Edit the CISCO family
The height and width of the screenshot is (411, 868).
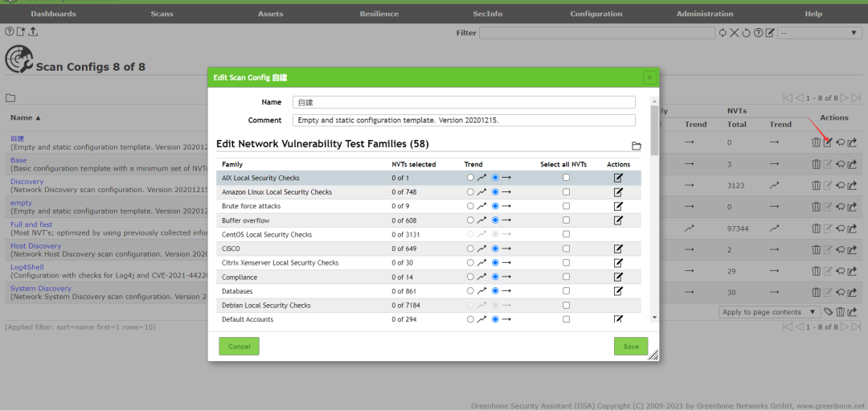coord(618,249)
